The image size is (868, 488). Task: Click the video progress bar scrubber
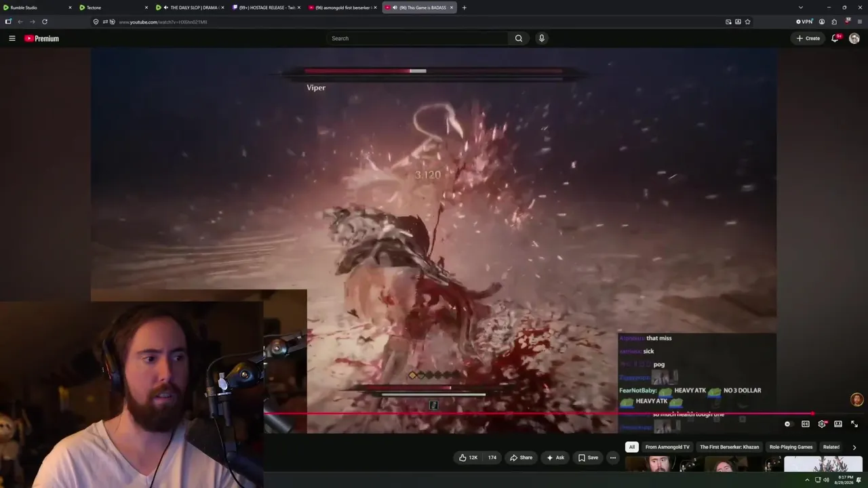click(812, 413)
